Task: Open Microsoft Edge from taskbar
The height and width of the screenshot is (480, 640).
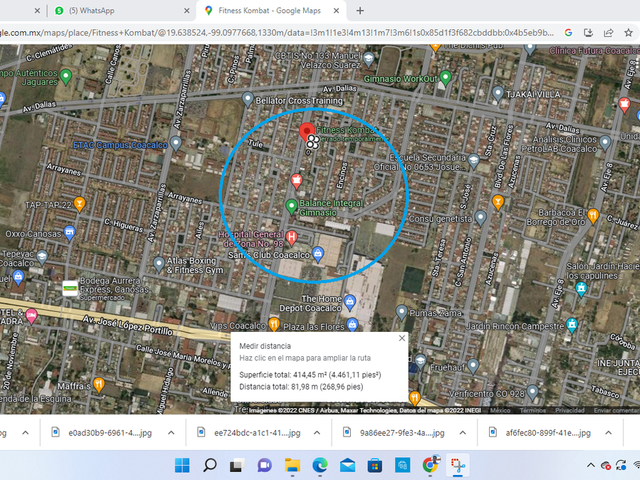Action: click(320, 465)
